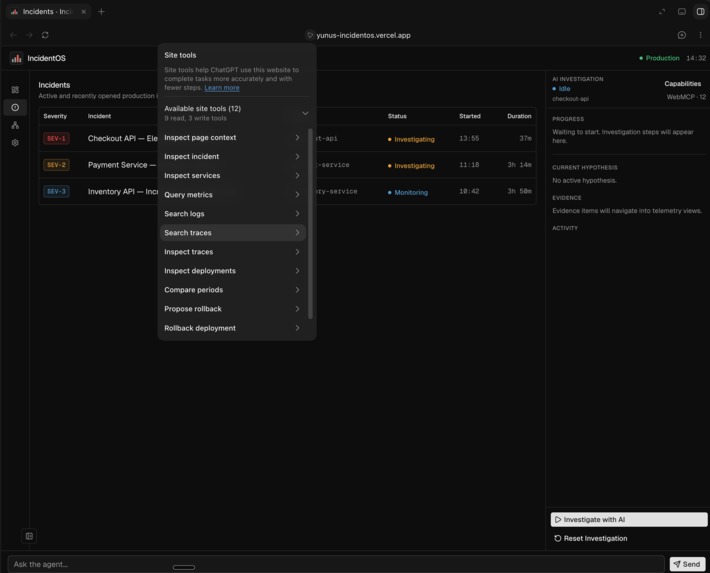Collapse the Available site tools section
The height and width of the screenshot is (573, 710).
(305, 113)
